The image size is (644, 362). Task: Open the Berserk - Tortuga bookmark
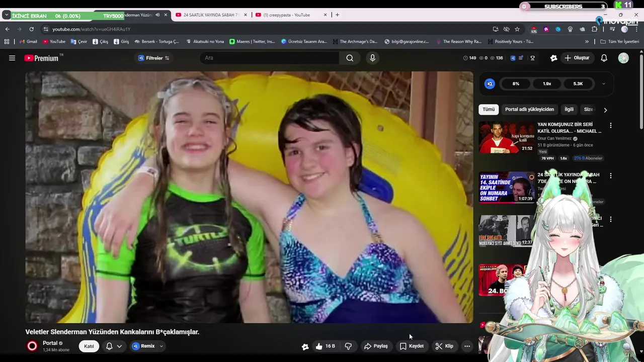[156, 42]
